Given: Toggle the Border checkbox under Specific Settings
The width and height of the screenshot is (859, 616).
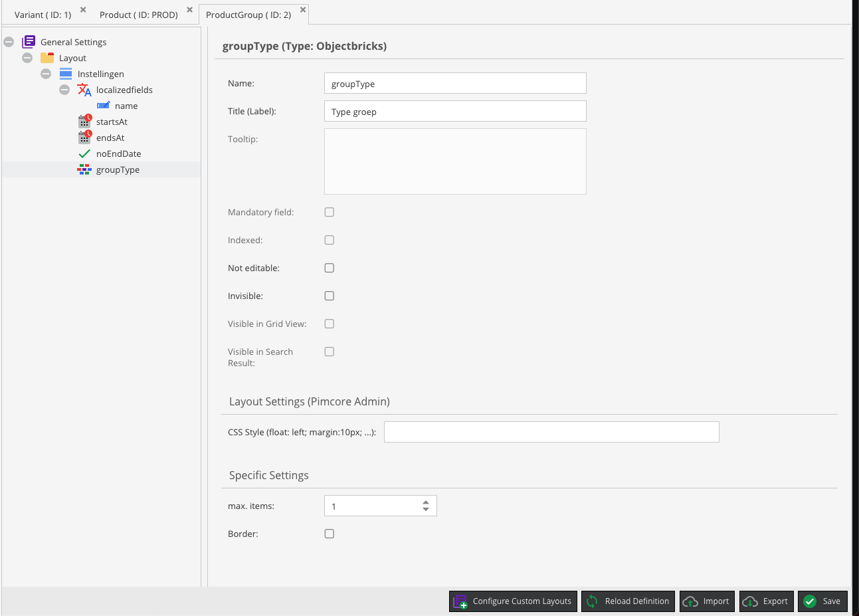Looking at the screenshot, I should [x=329, y=533].
